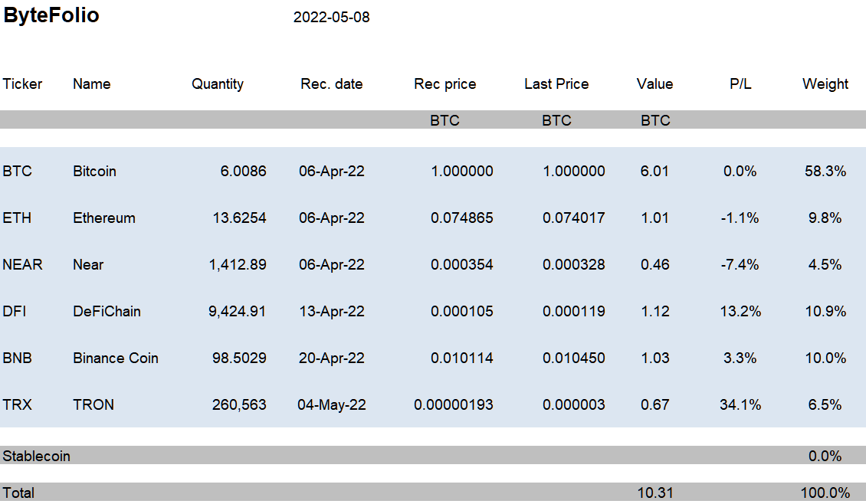Select the Weight column header

[x=825, y=84]
